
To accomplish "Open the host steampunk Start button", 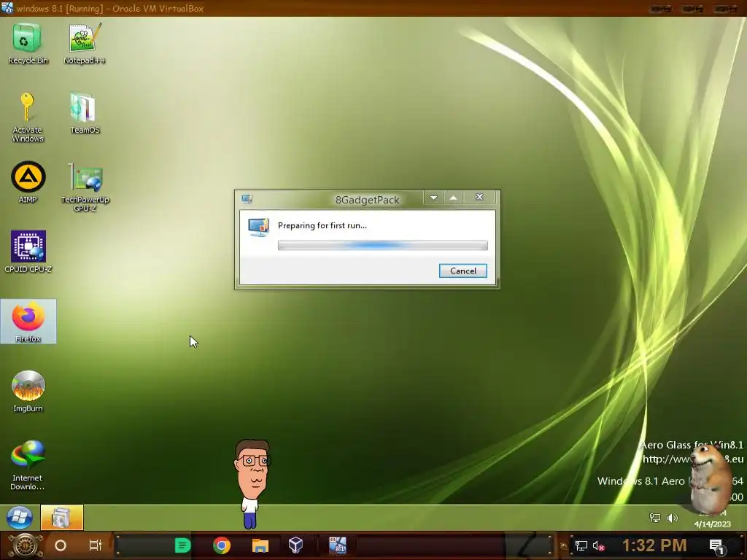I will [x=25, y=545].
